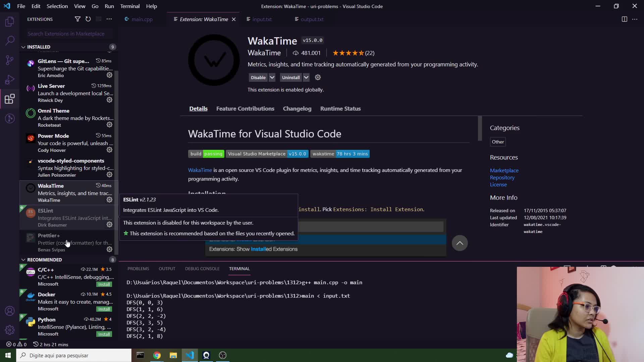Focus the Search Extensions in Marketplace field
This screenshot has width=644, height=362.
click(x=69, y=34)
